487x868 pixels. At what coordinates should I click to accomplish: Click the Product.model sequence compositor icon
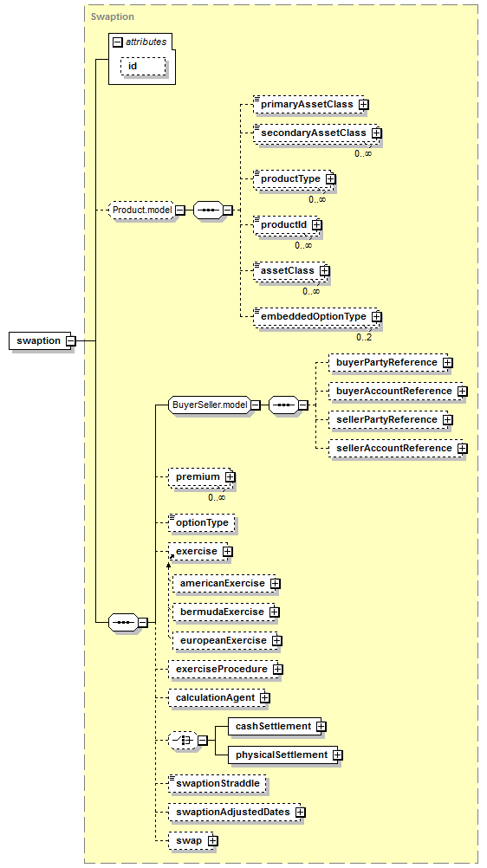[208, 211]
